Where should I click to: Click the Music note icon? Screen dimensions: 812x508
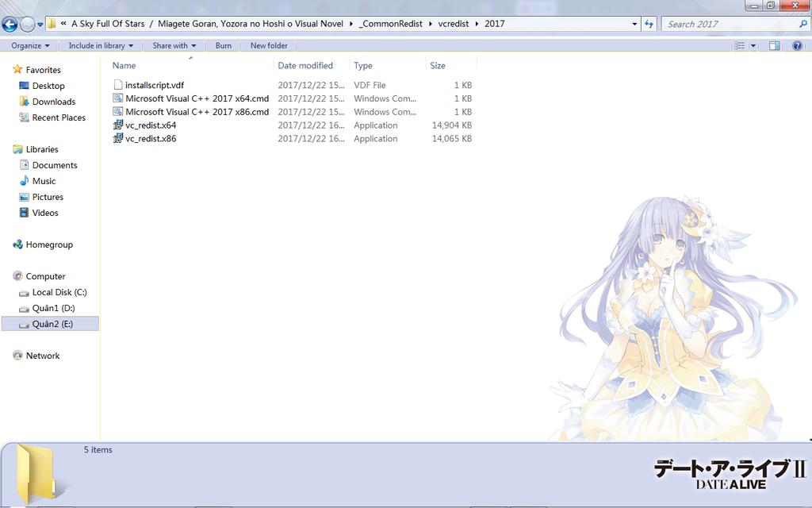(x=24, y=181)
